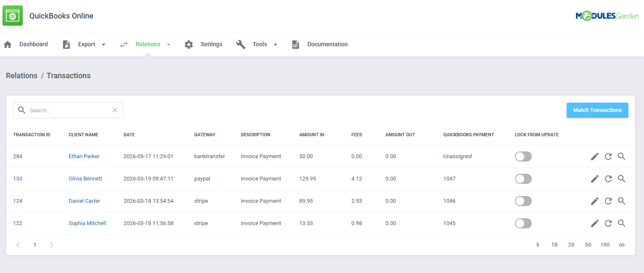
Task: Edit Daniel Carter's transaction 124
Action: point(594,201)
